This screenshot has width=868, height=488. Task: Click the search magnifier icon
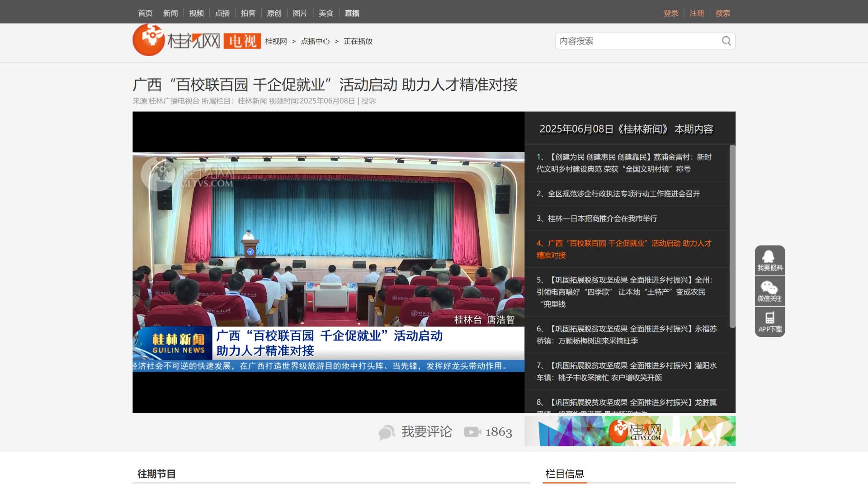(726, 41)
